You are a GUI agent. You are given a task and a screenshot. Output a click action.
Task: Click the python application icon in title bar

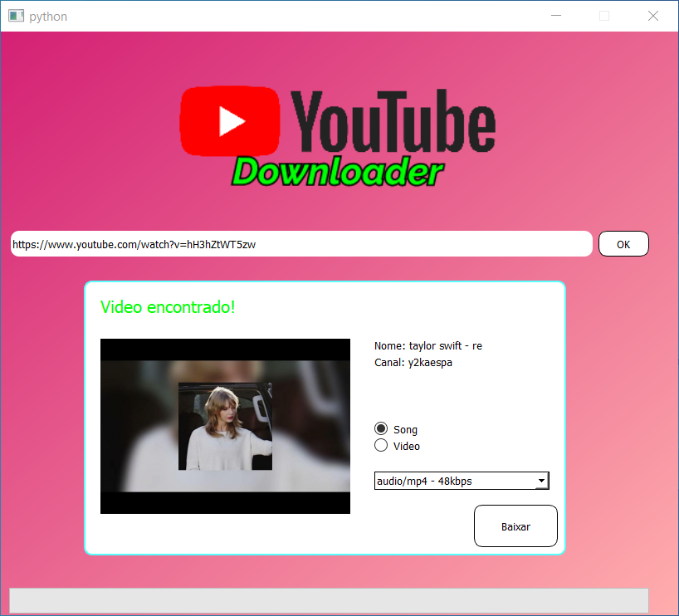click(15, 15)
